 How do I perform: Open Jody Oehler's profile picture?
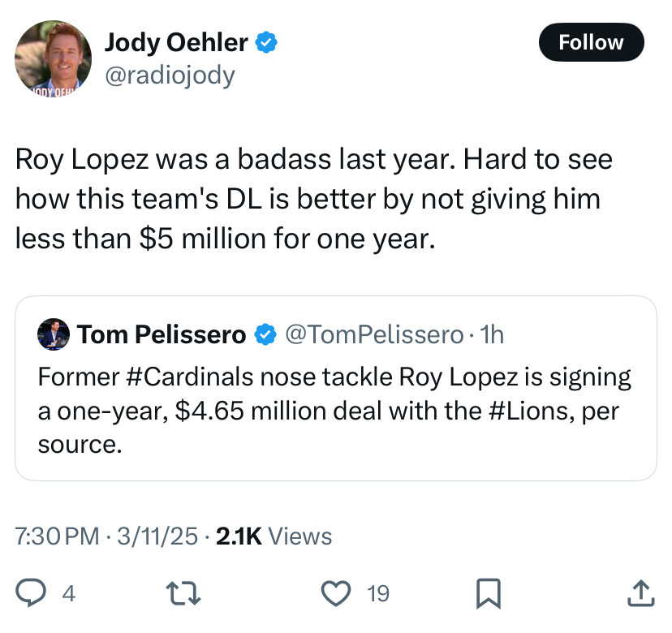(51, 58)
